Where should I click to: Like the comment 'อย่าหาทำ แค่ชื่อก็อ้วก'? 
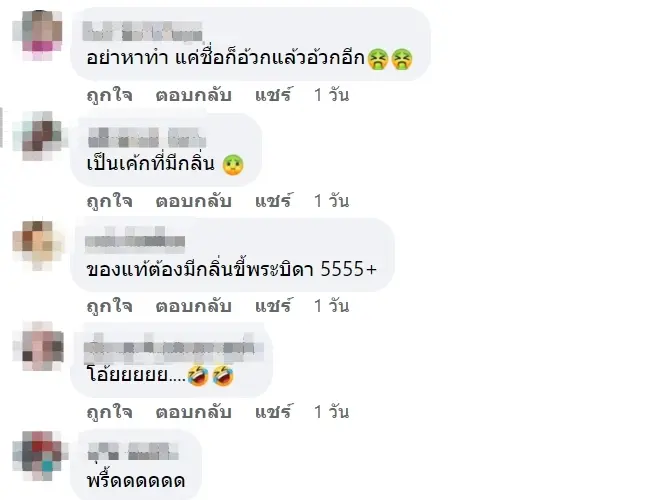point(109,95)
